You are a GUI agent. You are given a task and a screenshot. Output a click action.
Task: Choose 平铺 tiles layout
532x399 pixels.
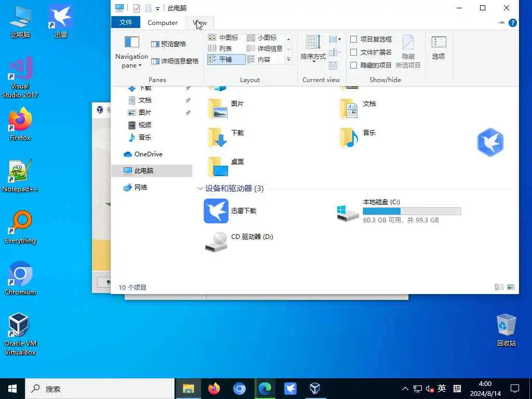pos(226,59)
